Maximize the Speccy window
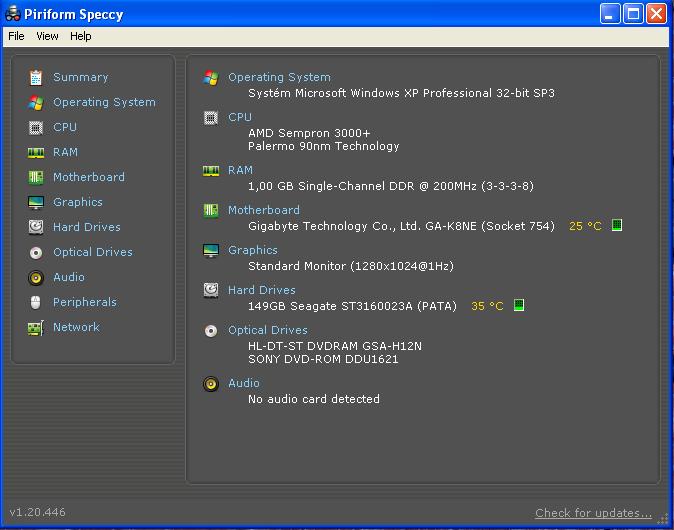Screen dimensions: 674x530 coord(633,14)
